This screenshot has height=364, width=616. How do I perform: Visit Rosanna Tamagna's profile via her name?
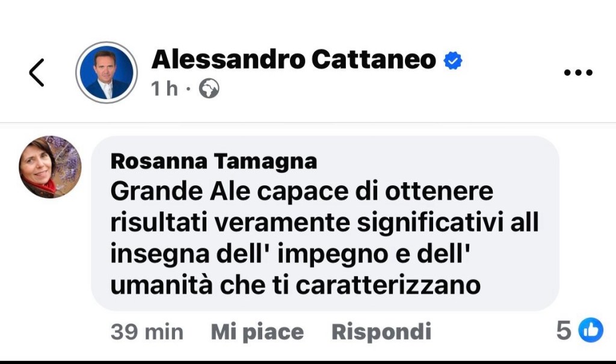click(x=214, y=161)
